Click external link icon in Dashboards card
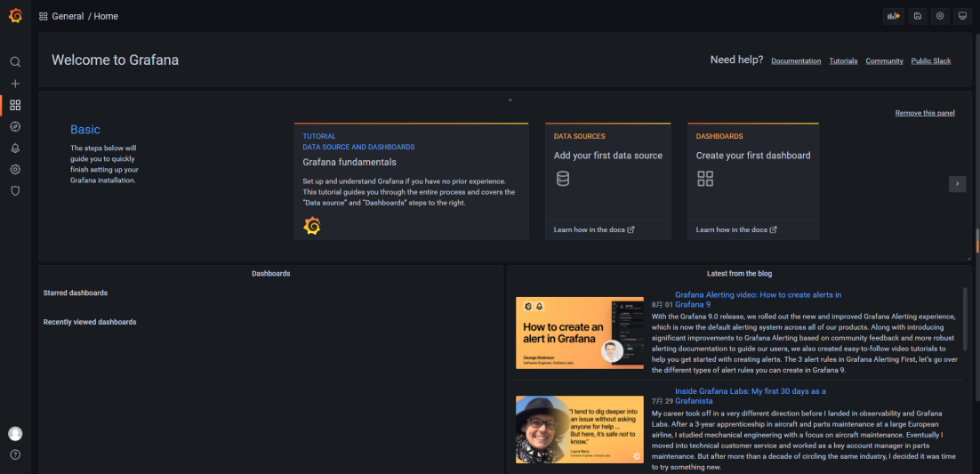This screenshot has height=474, width=980. (773, 229)
